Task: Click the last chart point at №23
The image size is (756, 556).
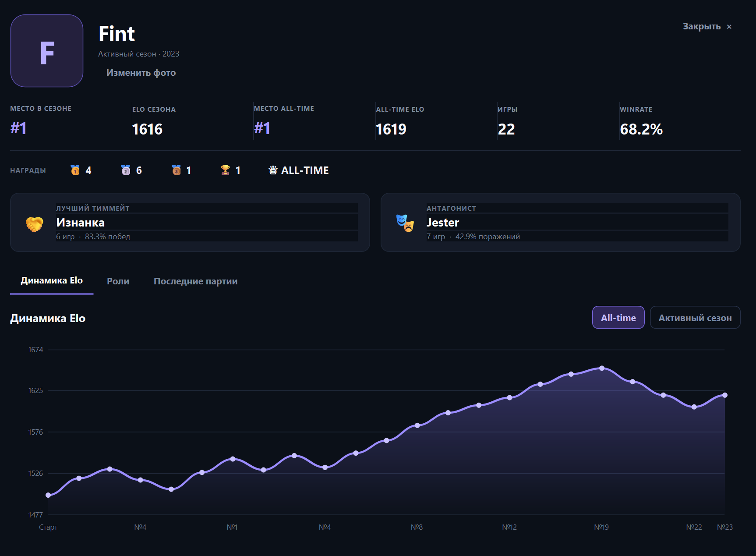Action: (725, 395)
